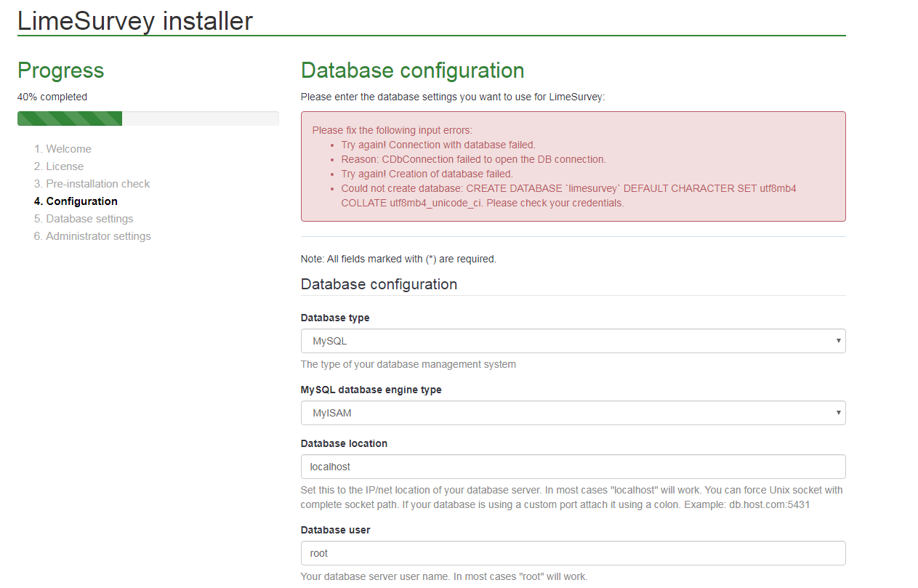Click the Database user label
The image size is (918, 588).
coord(335,530)
